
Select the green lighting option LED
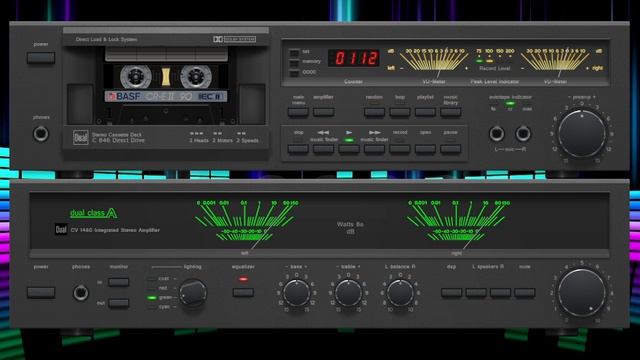coord(152,298)
